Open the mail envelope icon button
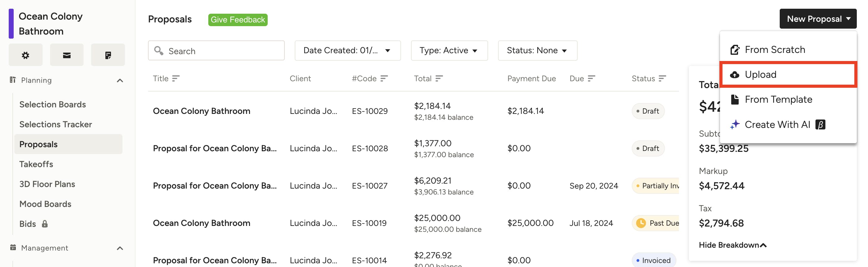 (67, 55)
